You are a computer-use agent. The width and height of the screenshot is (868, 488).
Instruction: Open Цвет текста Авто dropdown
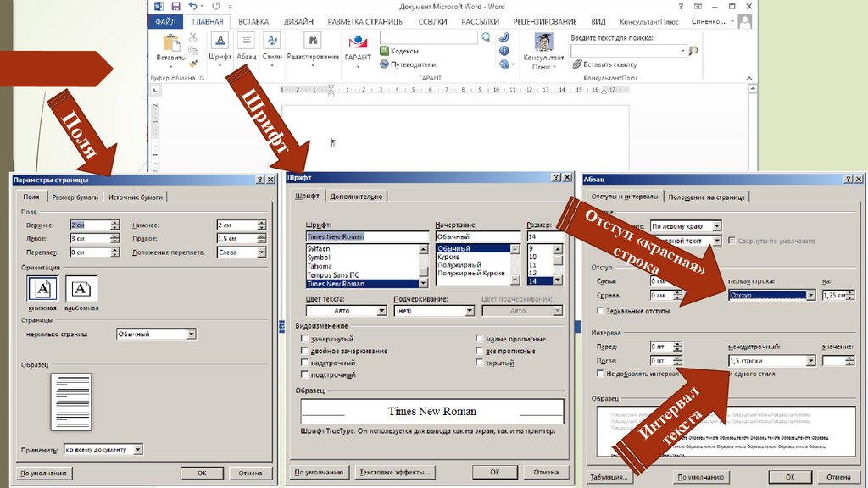pos(346,311)
